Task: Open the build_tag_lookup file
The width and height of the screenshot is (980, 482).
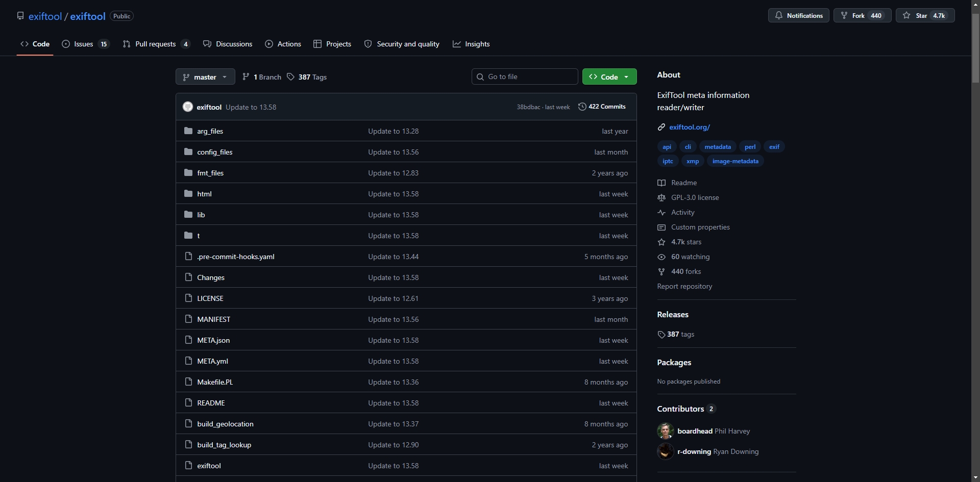Action: (224, 445)
